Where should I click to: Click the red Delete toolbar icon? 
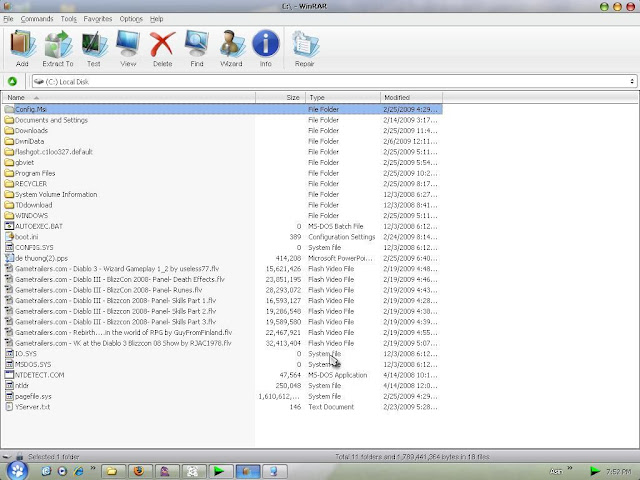162,44
